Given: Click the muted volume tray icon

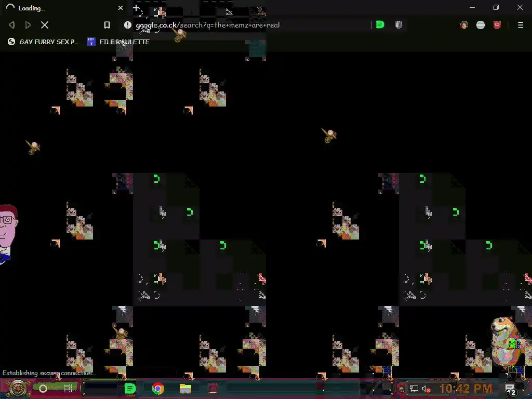Looking at the screenshot, I should tap(426, 389).
